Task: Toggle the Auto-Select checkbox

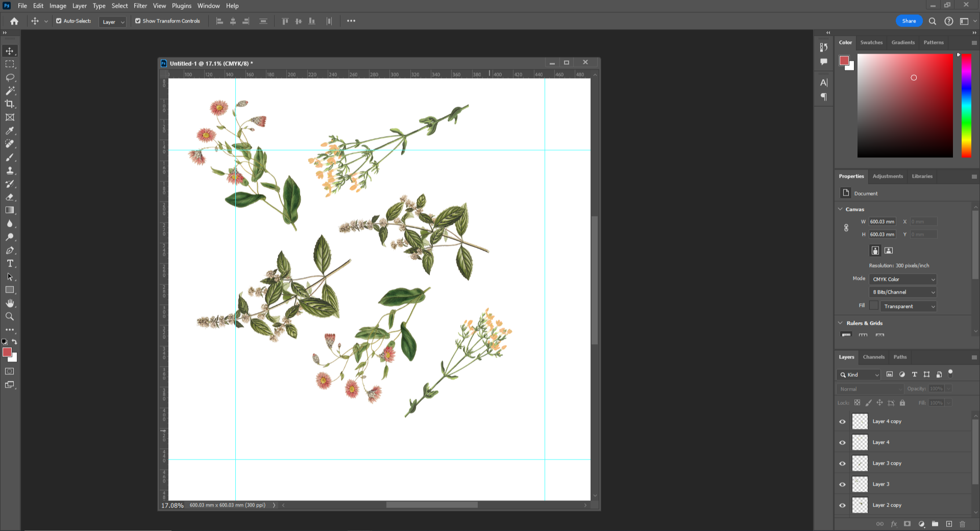Action: 59,21
